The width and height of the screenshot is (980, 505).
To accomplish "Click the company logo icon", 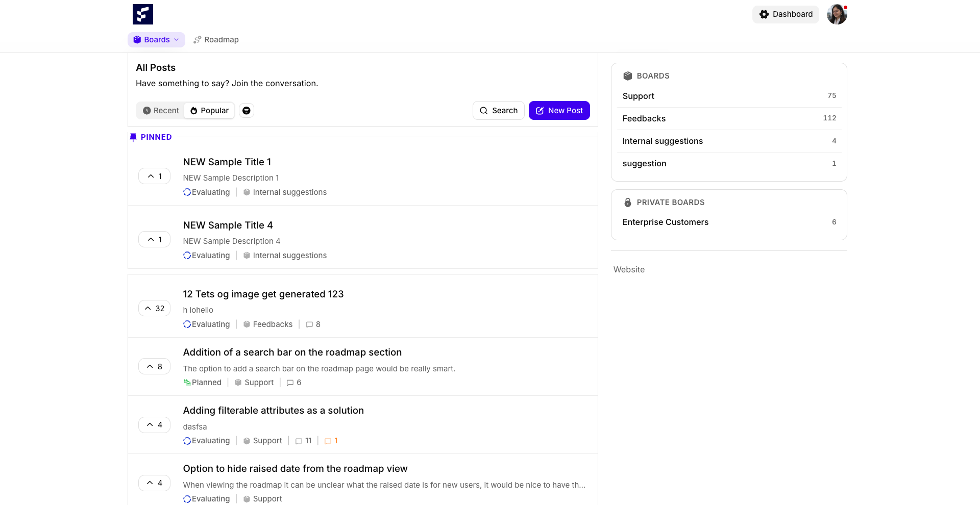I will 143,14.
